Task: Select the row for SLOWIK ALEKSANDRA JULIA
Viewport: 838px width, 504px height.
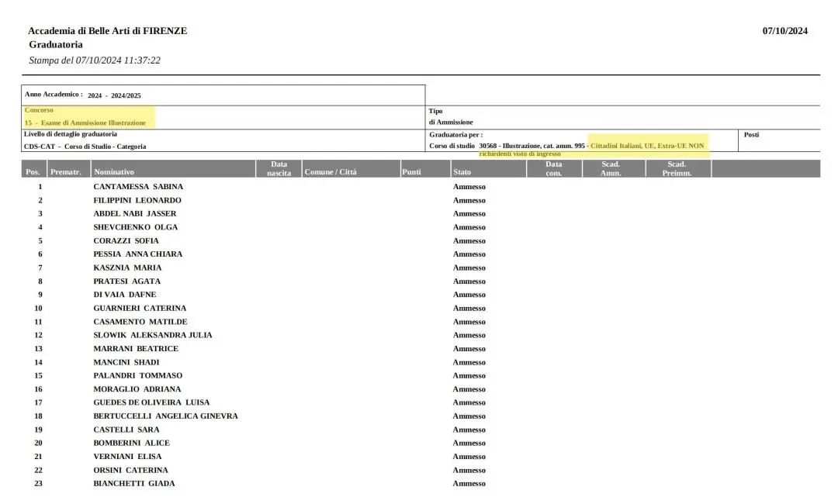Action: [x=152, y=335]
